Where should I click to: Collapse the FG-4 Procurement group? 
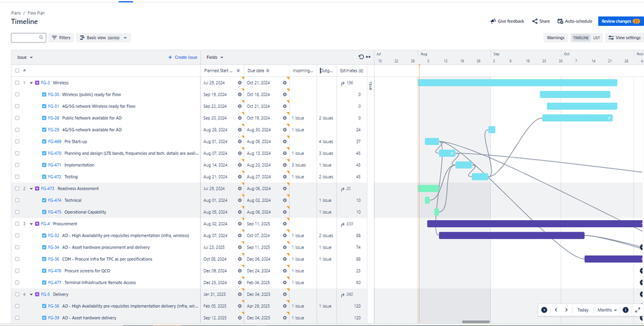(x=31, y=224)
